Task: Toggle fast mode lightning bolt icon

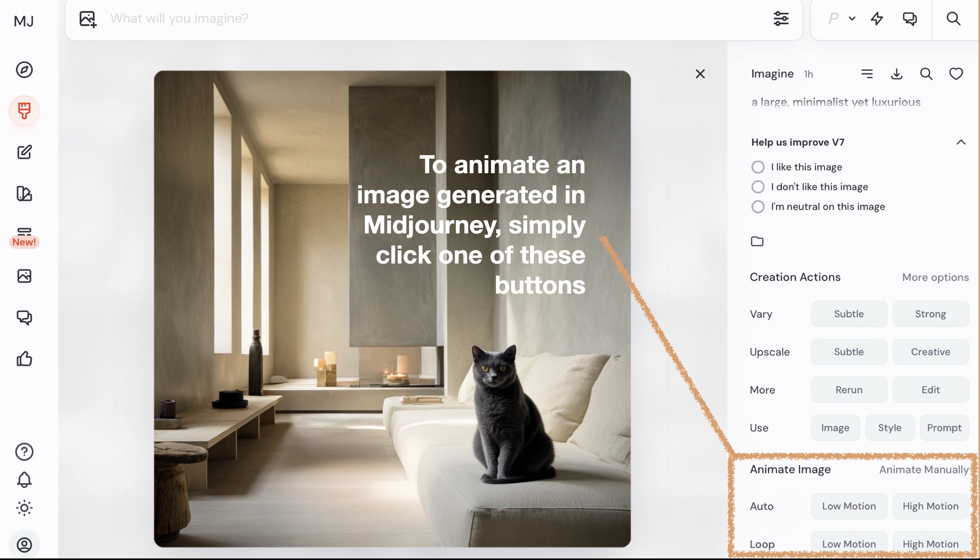Action: (877, 18)
